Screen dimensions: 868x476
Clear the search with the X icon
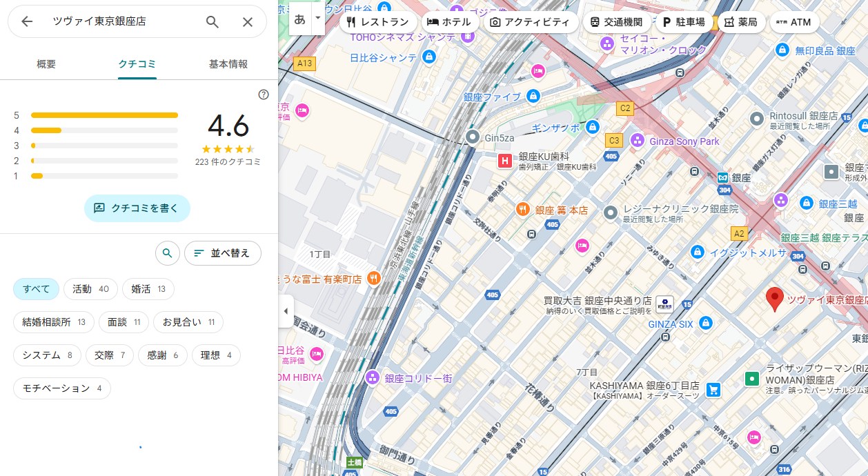248,21
